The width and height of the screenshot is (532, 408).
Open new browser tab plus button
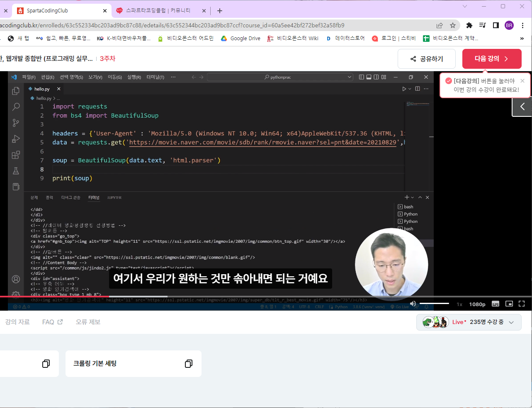pyautogui.click(x=220, y=11)
